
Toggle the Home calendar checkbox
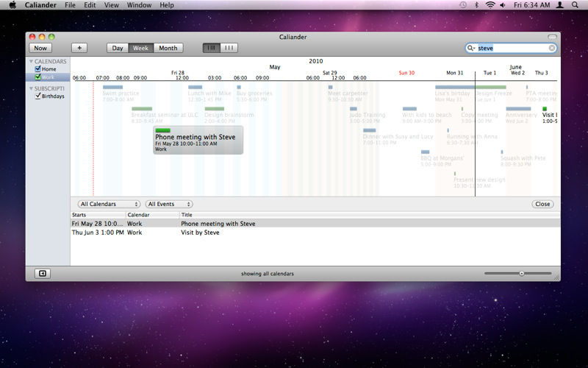click(x=37, y=68)
